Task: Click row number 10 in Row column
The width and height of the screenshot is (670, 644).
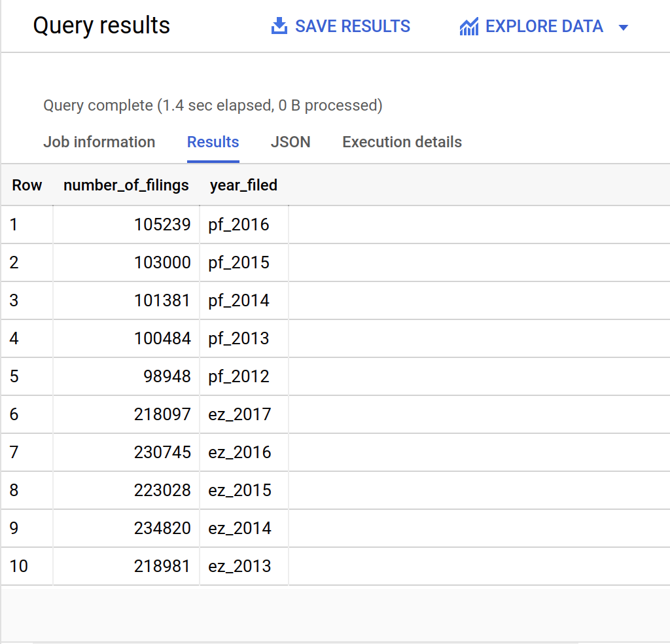Action: click(19, 566)
